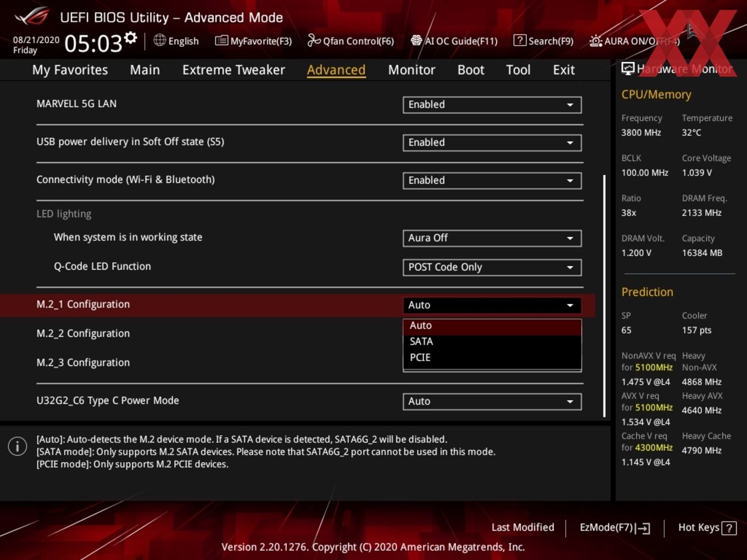Collapse the M.2_1 Configuration dropdown

(x=492, y=305)
